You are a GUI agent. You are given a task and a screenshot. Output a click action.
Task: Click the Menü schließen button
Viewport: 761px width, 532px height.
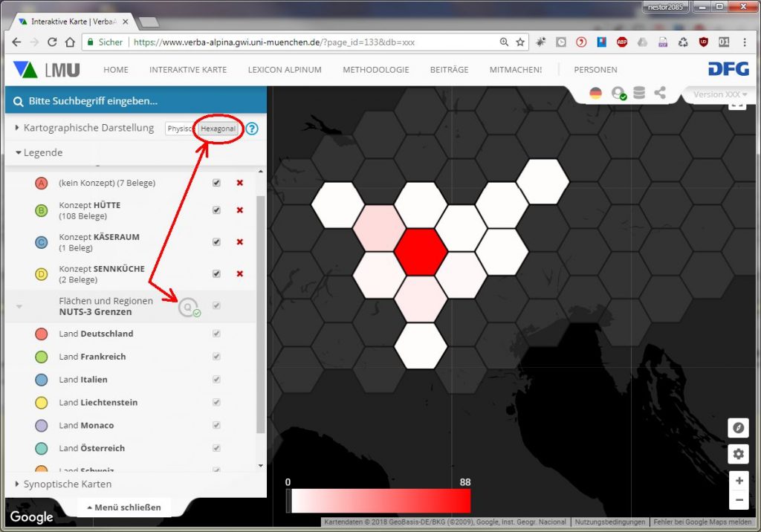tap(124, 507)
